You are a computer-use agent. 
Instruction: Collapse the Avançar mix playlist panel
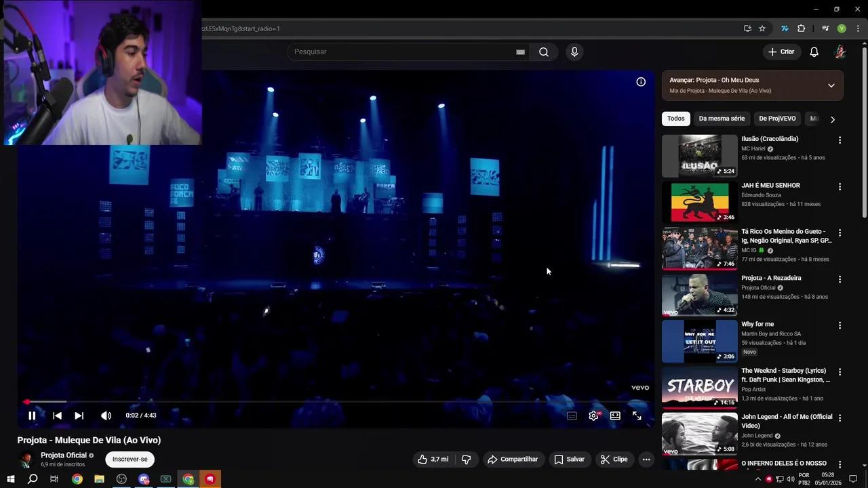coord(831,85)
